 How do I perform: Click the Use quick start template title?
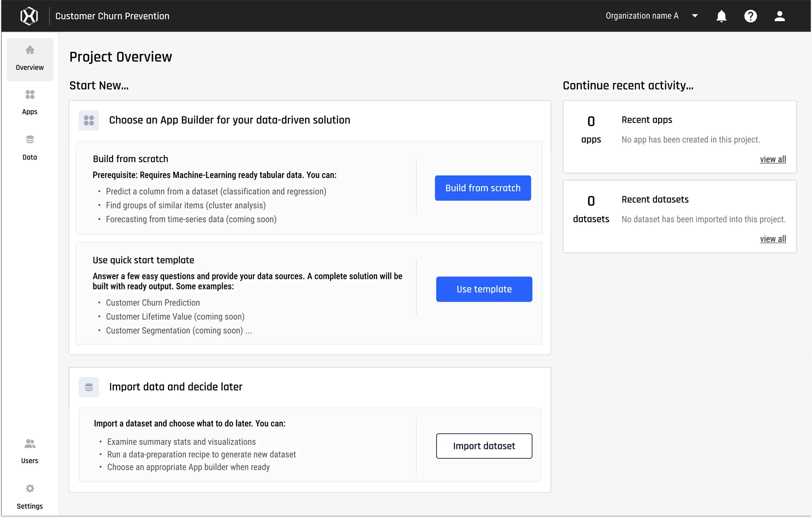(143, 260)
